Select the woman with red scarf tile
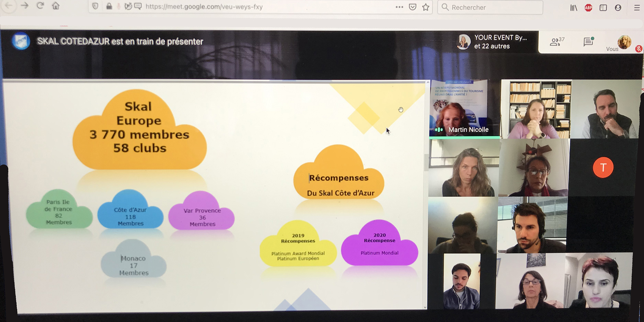This screenshot has height=322, width=644. (x=534, y=168)
